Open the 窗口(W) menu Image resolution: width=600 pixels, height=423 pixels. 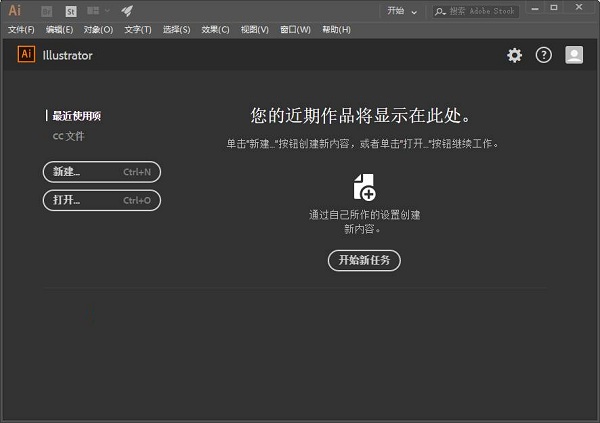(295, 29)
